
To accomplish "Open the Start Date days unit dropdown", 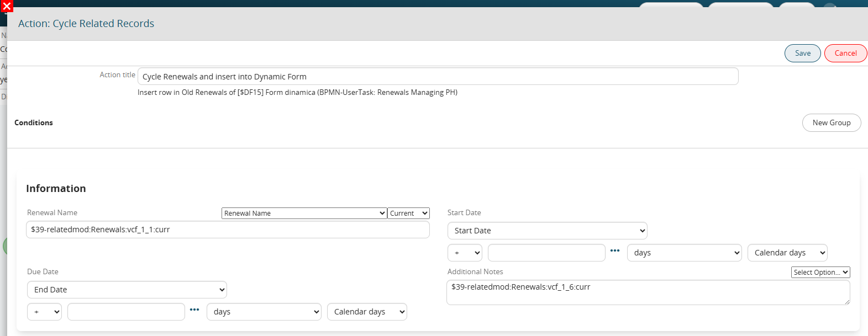I will point(684,253).
